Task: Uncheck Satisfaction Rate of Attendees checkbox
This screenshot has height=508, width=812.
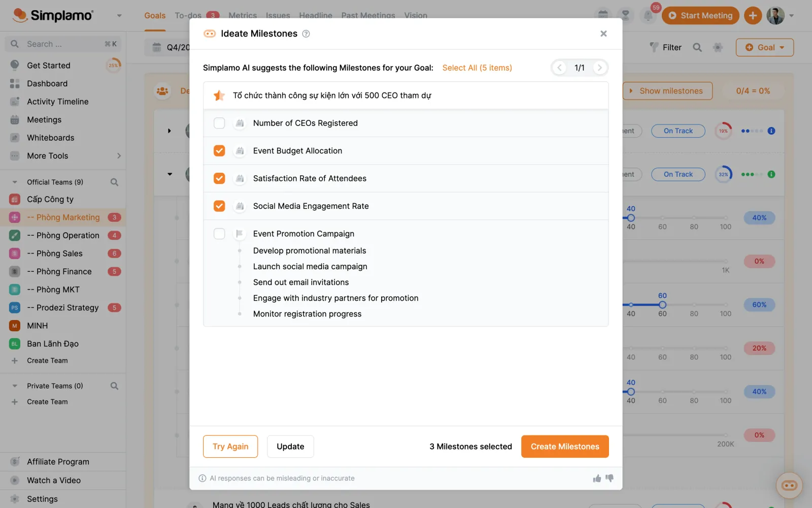Action: [x=219, y=178]
